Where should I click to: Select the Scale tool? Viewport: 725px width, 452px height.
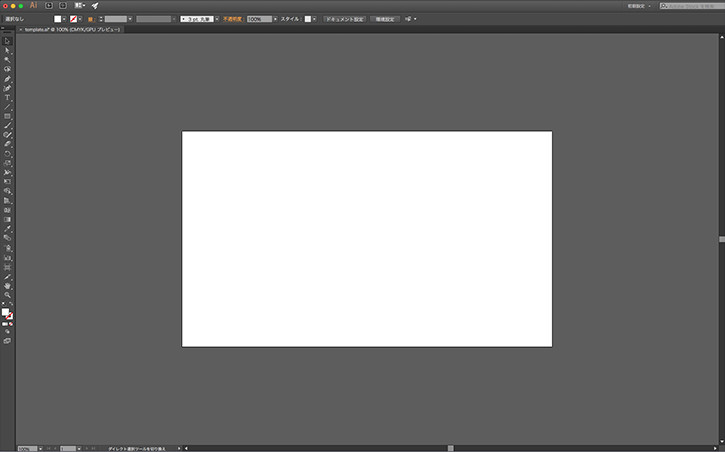[7, 163]
